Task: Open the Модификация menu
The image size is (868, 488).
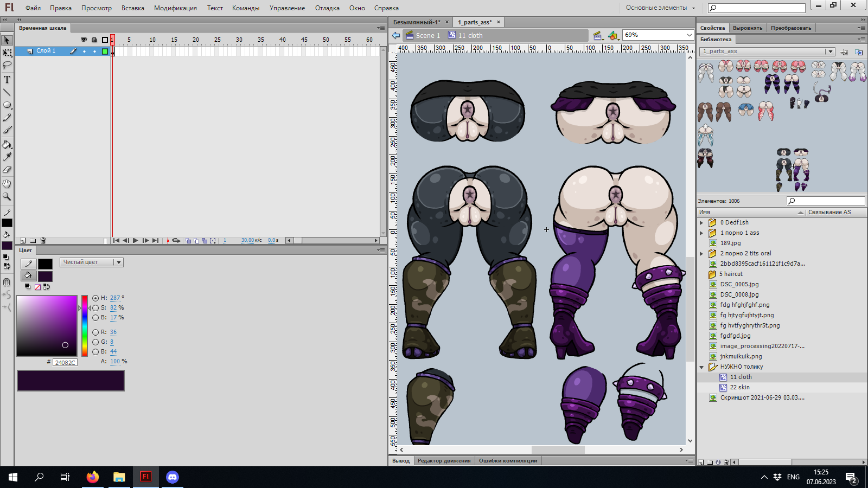Action: click(x=175, y=8)
